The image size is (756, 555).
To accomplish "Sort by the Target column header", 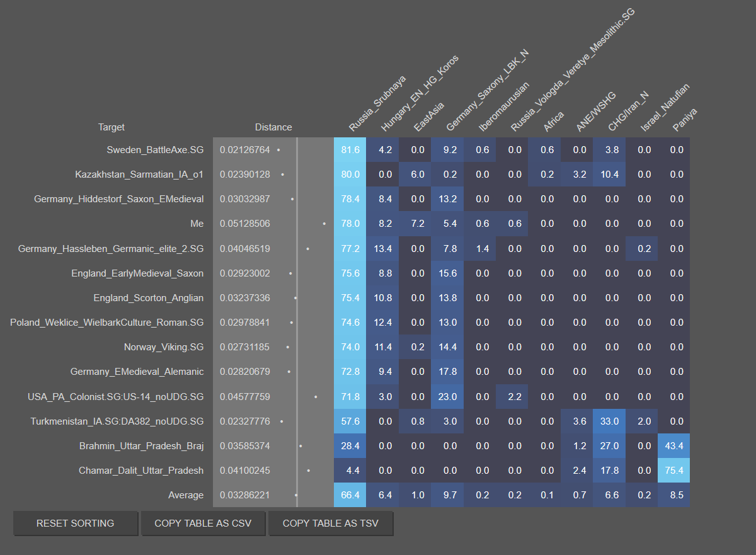I will [x=112, y=127].
